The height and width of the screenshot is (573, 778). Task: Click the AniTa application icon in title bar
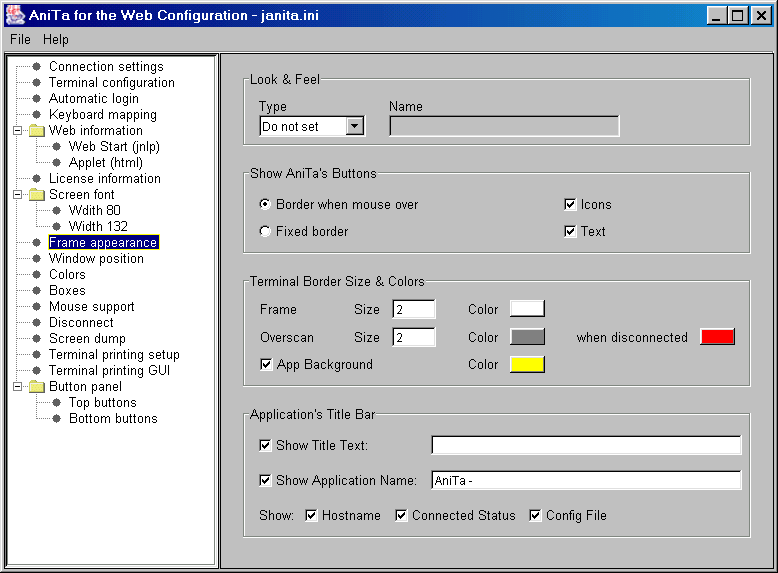pyautogui.click(x=15, y=15)
